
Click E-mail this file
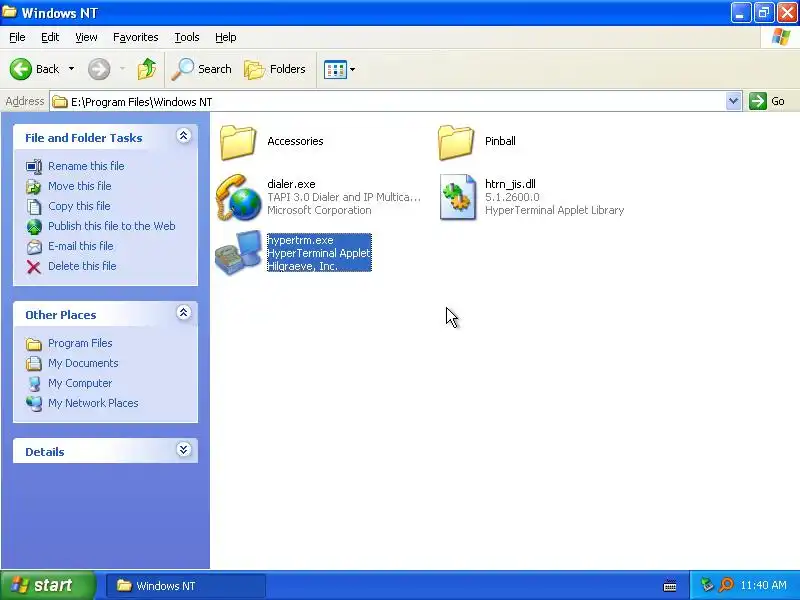pos(81,245)
